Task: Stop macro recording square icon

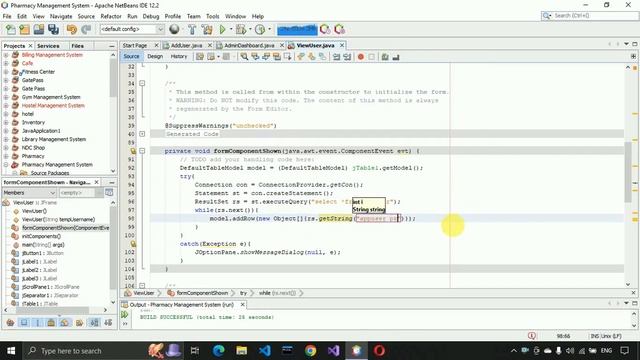Action: 371,57
